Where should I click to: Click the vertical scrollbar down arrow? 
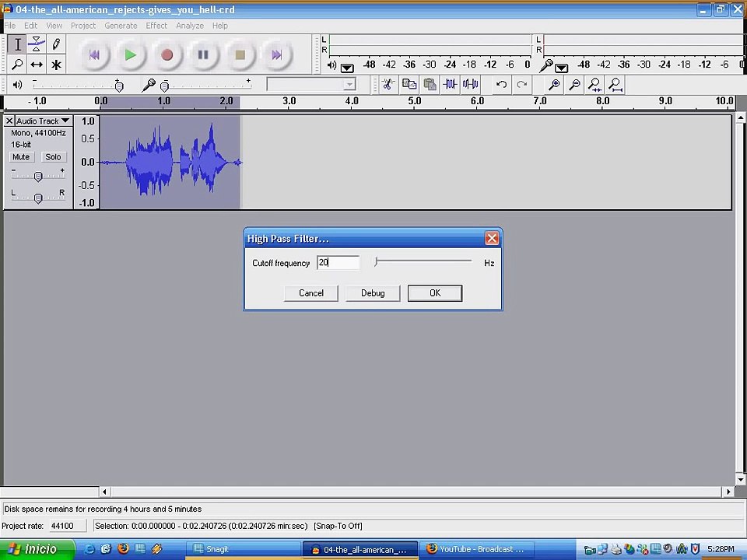point(741,480)
